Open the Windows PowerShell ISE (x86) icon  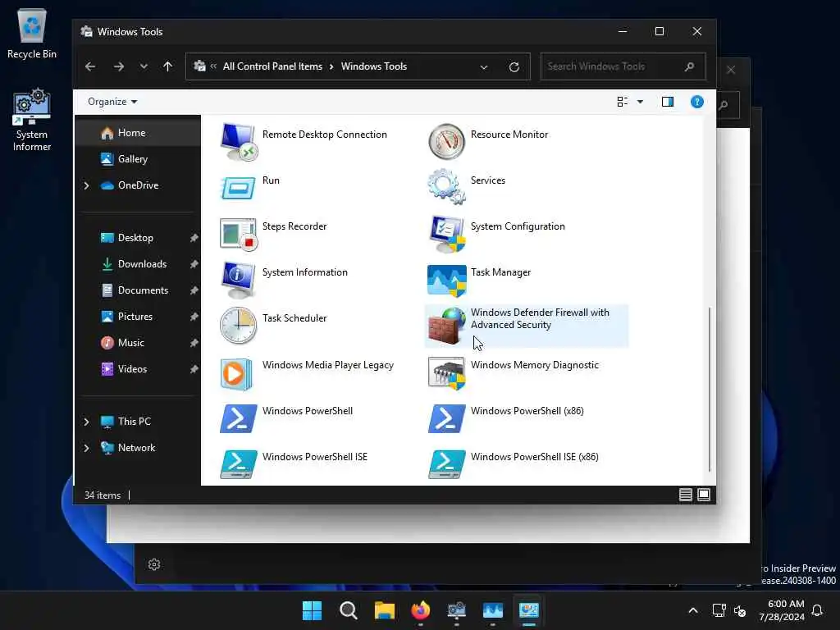coord(447,464)
